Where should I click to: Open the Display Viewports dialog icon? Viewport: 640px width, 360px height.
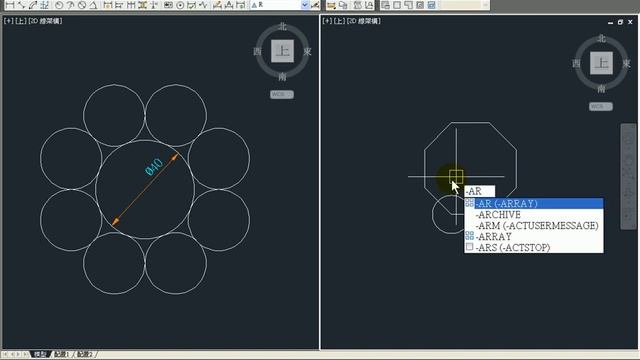(x=385, y=5)
